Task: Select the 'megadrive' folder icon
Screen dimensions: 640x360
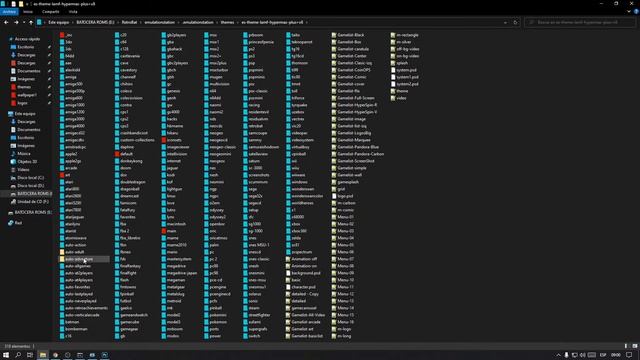Action: click(x=164, y=266)
